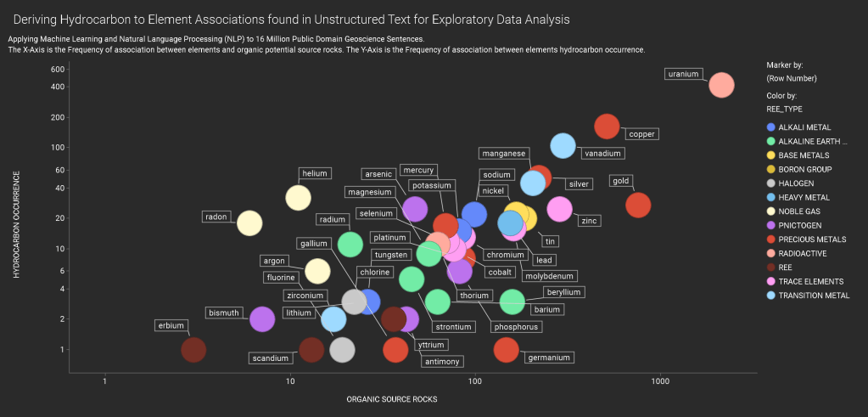Click the RADIOACTIVE legend entry

pyautogui.click(x=803, y=253)
